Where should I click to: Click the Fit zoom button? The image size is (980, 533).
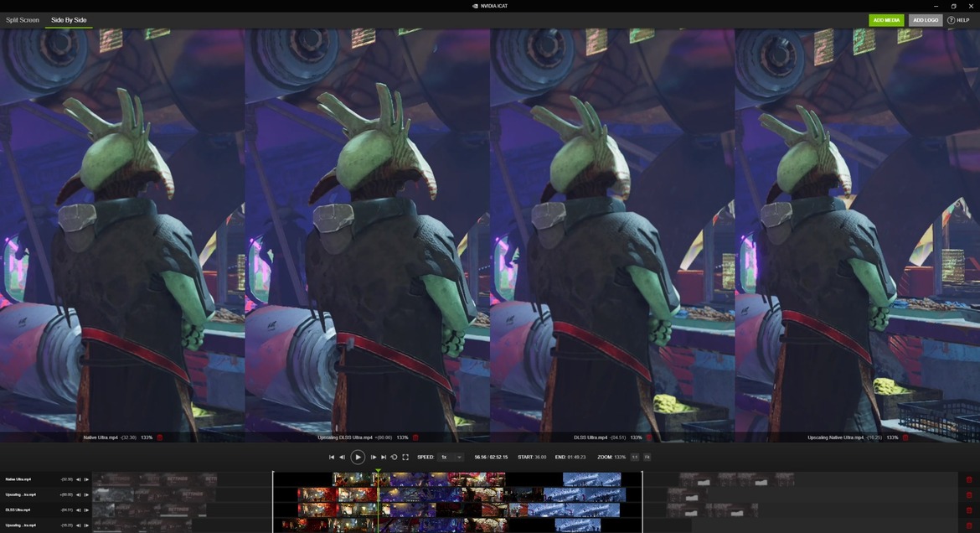pyautogui.click(x=647, y=458)
